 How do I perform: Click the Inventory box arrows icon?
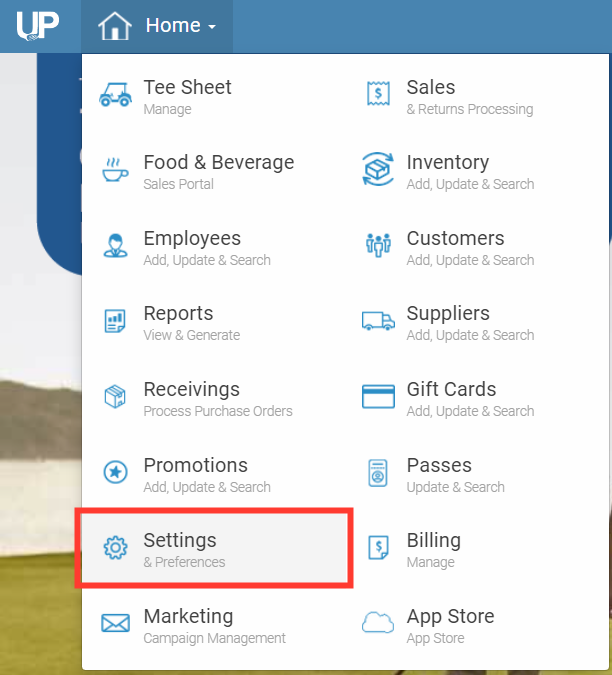click(378, 171)
